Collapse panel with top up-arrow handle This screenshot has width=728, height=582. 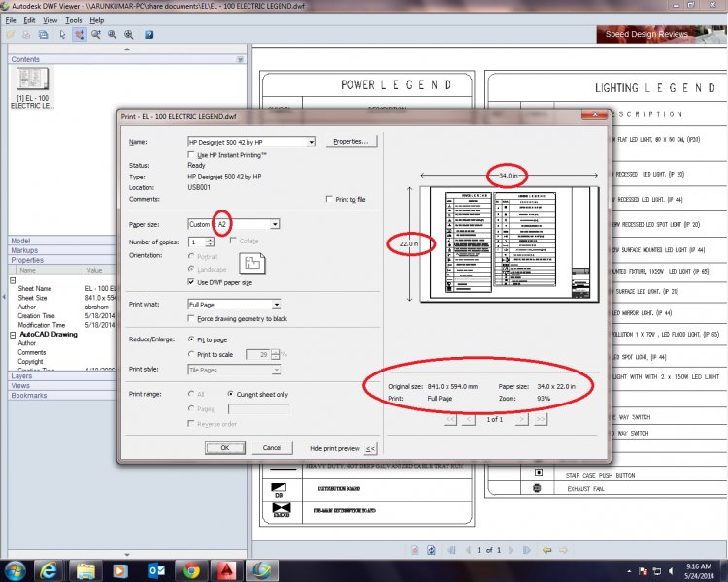point(127,49)
